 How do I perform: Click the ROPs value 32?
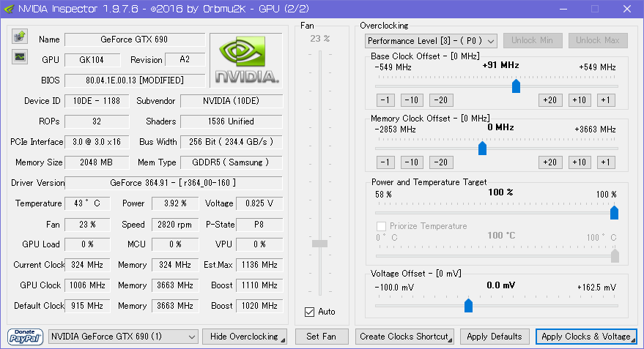click(x=97, y=121)
